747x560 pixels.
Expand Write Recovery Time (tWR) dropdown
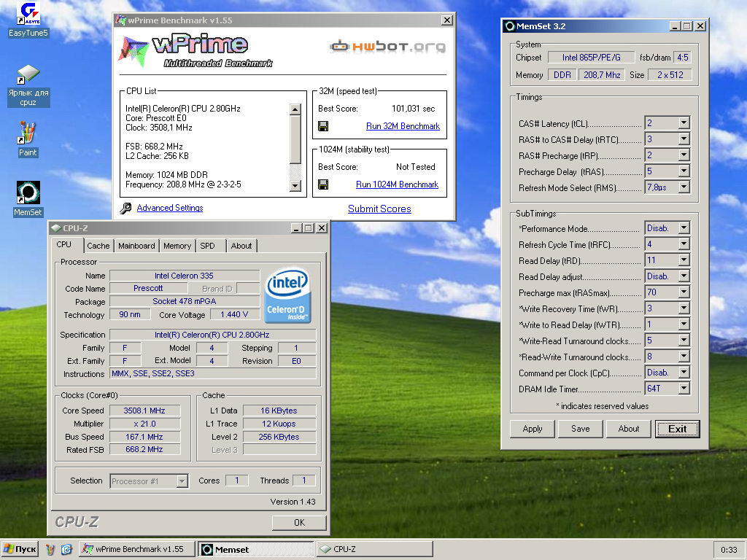[x=684, y=308]
